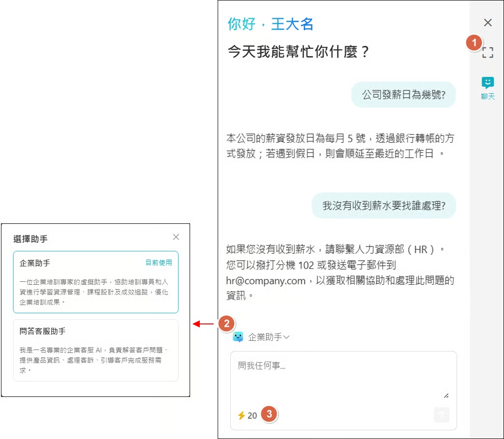Image resolution: width=504 pixels, height=439 pixels.
Task: Select the 企業助手 assistant card
Action: click(x=95, y=282)
